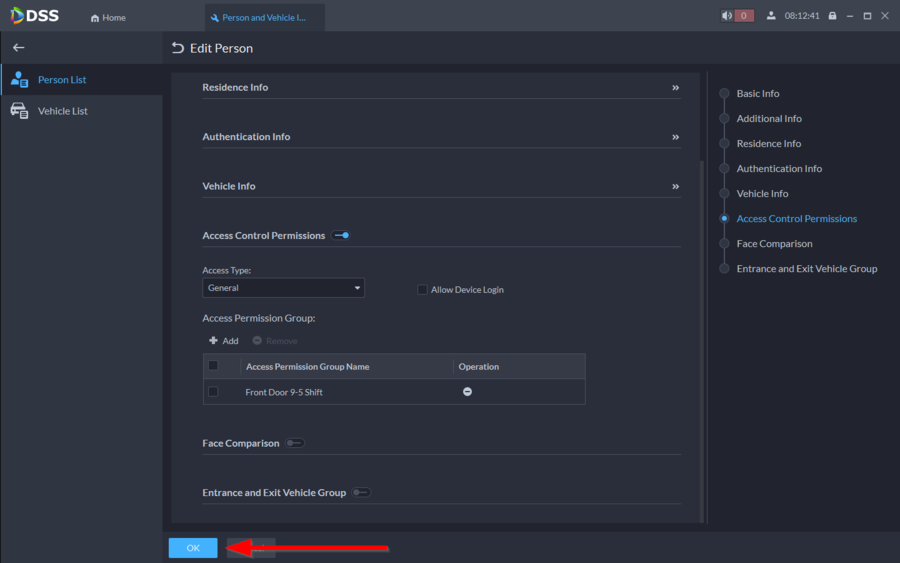Click the alarm speaker icon in title bar
This screenshot has height=563, width=900.
[x=727, y=16]
